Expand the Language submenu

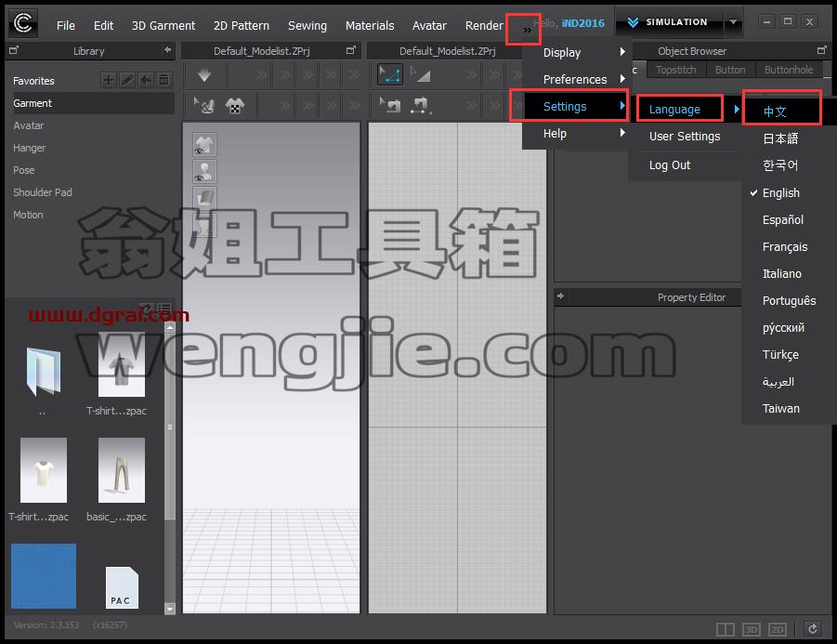pyautogui.click(x=686, y=109)
